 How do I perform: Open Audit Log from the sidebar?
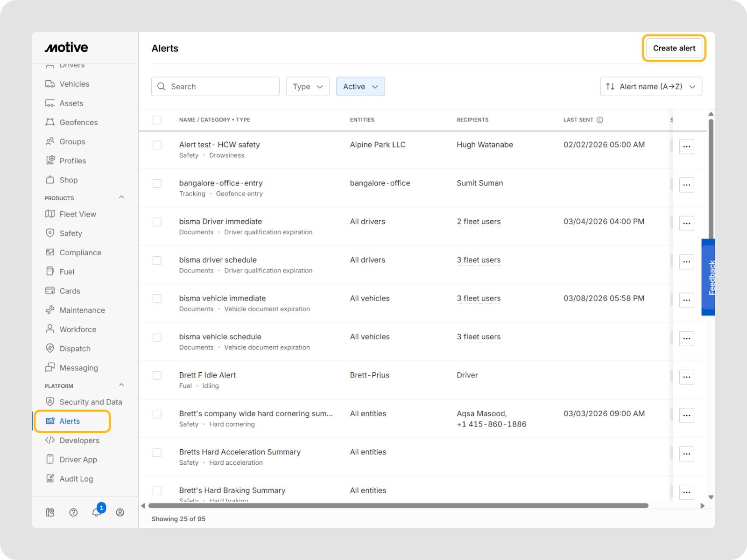(x=76, y=479)
